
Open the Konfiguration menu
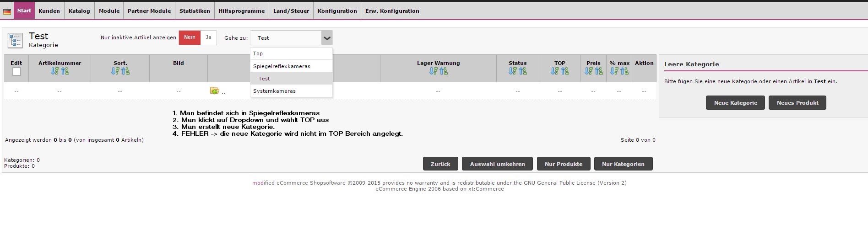337,11
